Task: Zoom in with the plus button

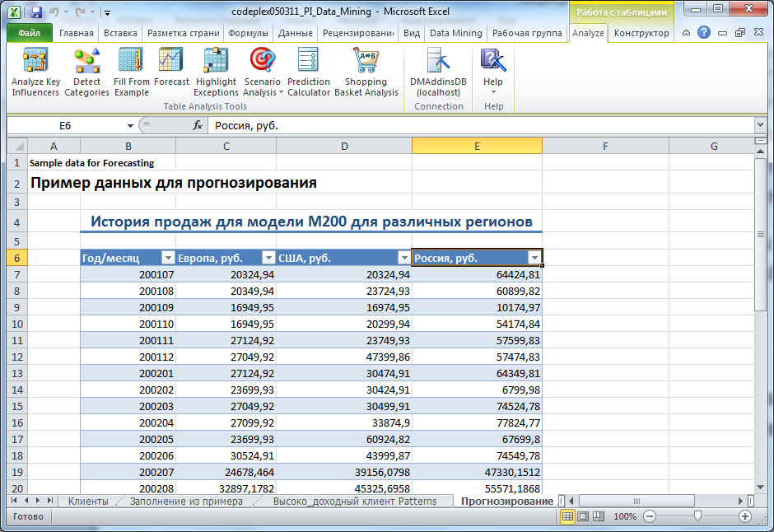Action: [745, 516]
